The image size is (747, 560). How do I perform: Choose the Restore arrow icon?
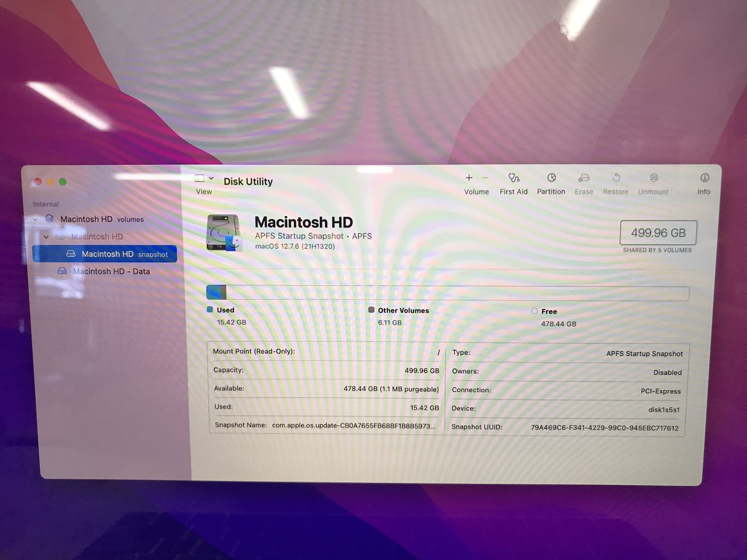pyautogui.click(x=616, y=178)
